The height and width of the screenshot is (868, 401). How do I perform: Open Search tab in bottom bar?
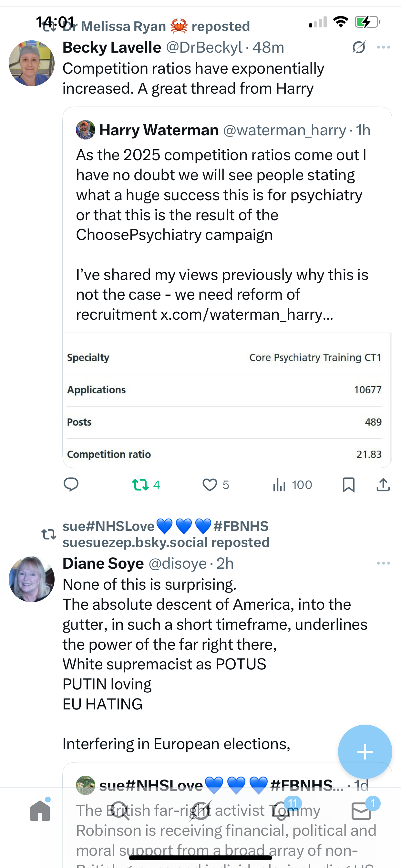click(x=120, y=811)
